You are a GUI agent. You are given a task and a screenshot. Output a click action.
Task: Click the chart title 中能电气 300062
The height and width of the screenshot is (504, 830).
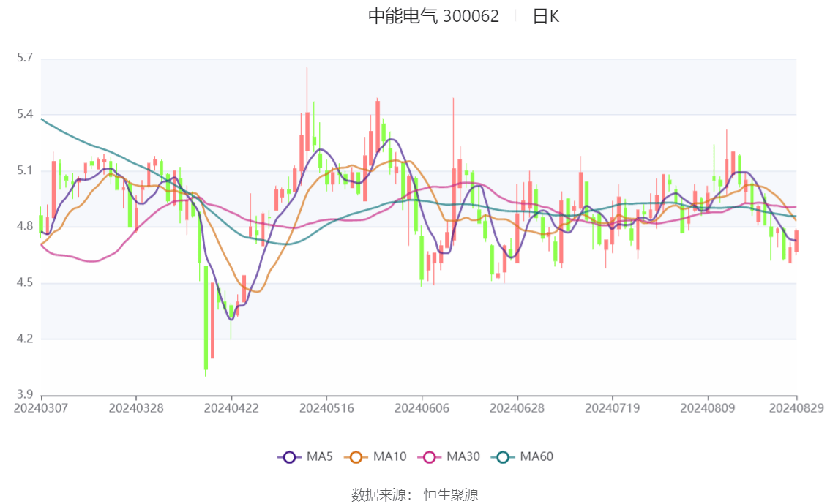click(x=433, y=17)
